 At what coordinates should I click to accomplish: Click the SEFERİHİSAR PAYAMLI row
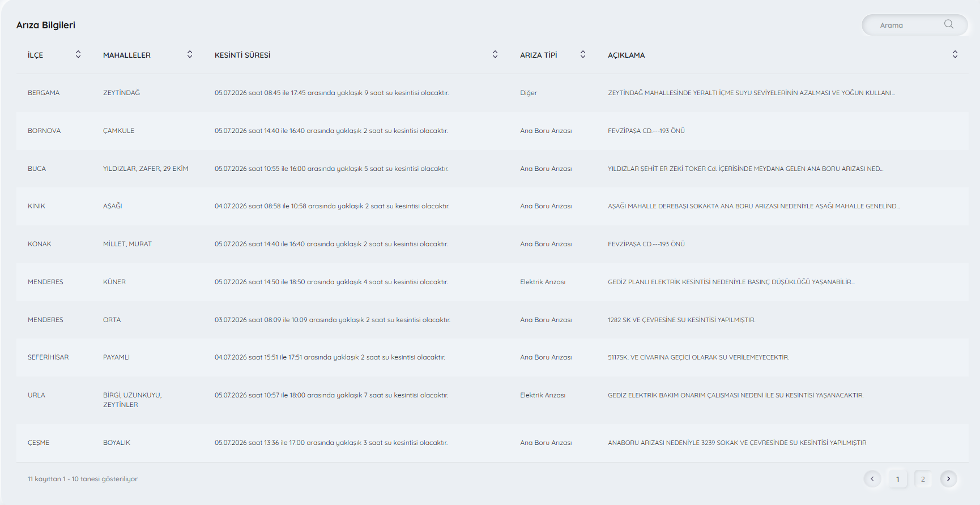492,357
